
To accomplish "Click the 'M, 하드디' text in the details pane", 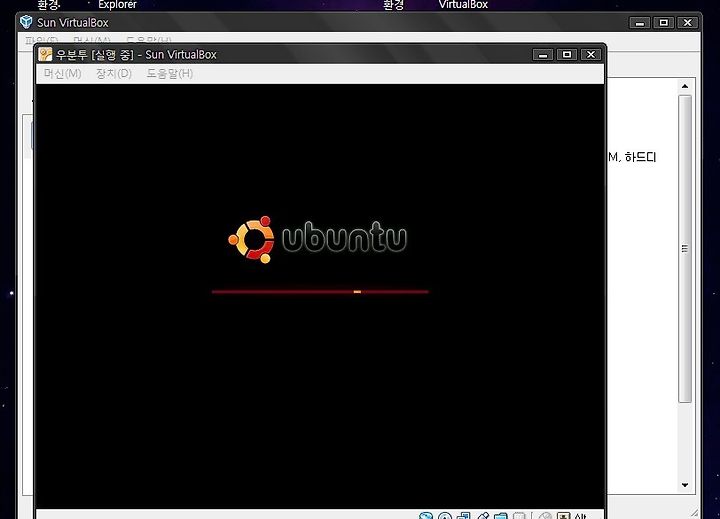I will click(x=632, y=157).
